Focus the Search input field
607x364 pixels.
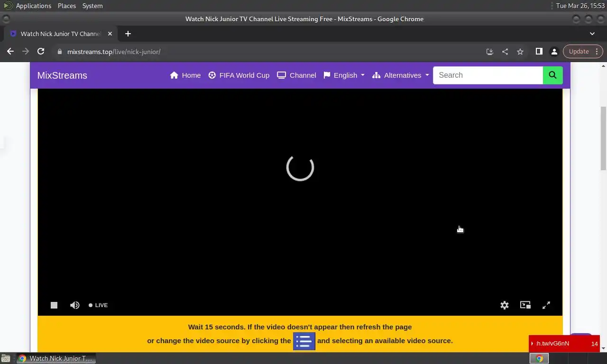[488, 75]
